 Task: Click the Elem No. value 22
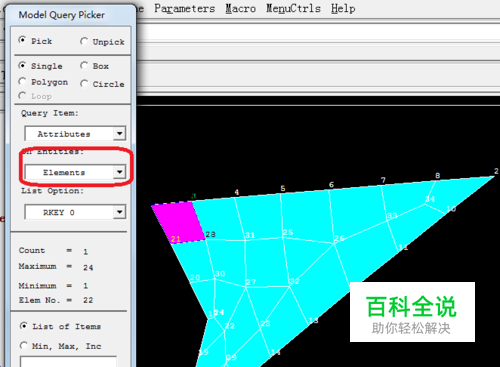pos(88,300)
